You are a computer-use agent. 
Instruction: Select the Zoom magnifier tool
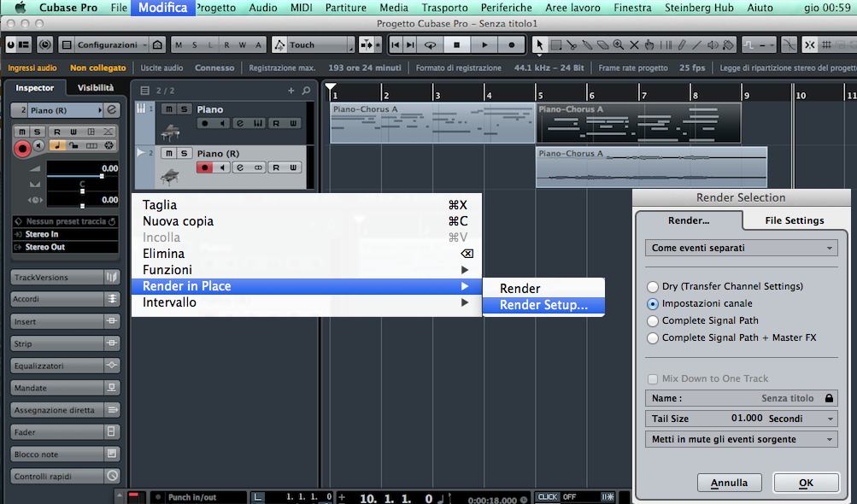619,44
